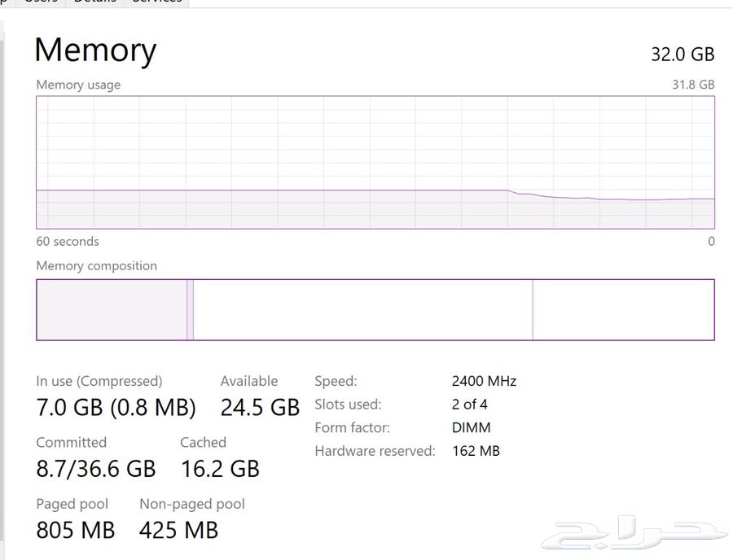Select the Cached 16.2 GB value

(x=219, y=468)
